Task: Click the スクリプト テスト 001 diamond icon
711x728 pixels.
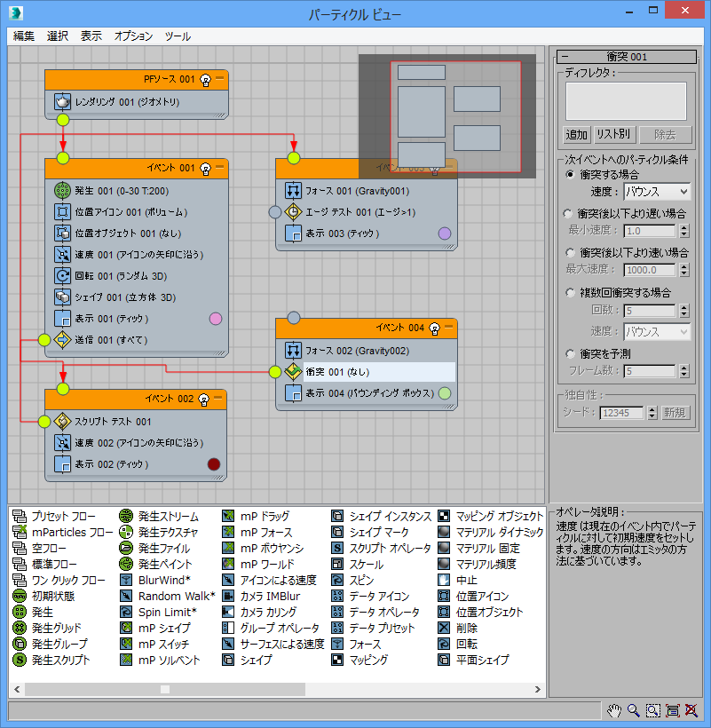Action: click(62, 421)
